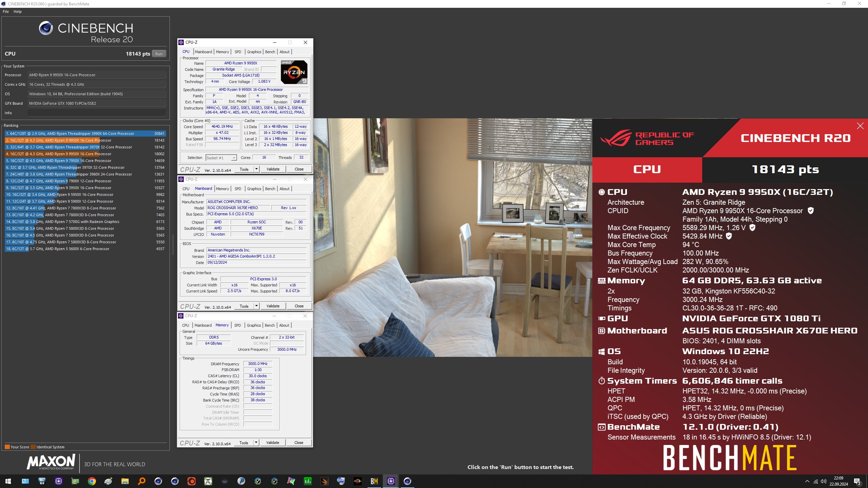Screen dimensions: 868x488
Task: Open the AMD Ryzen Master taskbar icon
Action: coord(357,481)
